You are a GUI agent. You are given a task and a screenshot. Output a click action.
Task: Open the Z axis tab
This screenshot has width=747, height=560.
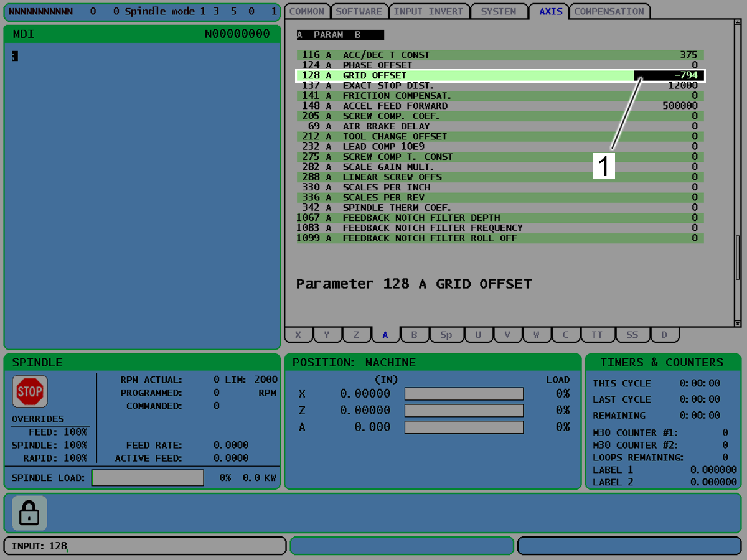pos(356,335)
